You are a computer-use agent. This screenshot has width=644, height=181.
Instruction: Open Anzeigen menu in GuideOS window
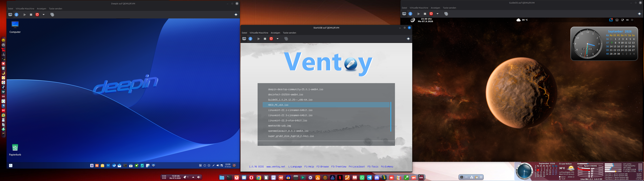[x=436, y=8]
